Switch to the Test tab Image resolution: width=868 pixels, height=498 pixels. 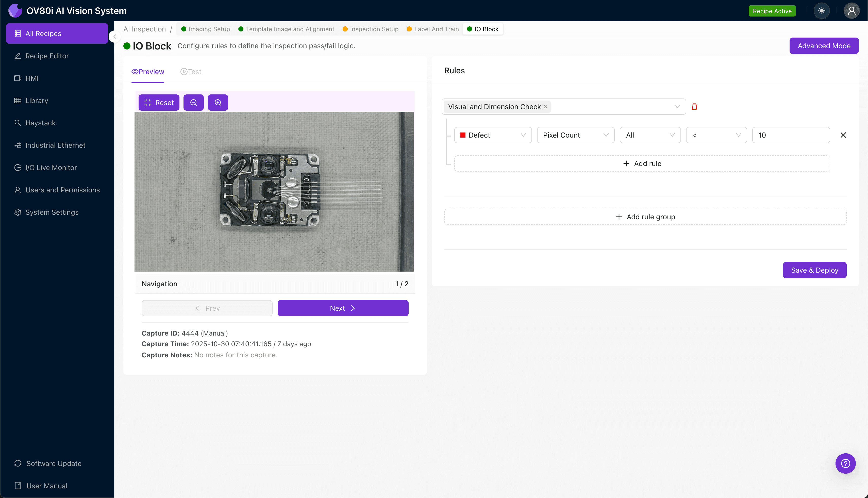[191, 72]
